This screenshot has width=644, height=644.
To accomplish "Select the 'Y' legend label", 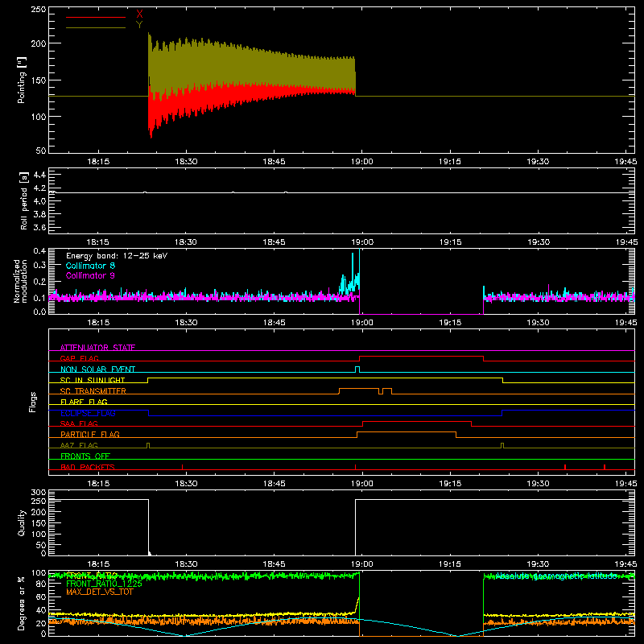I will pyautogui.click(x=139, y=25).
